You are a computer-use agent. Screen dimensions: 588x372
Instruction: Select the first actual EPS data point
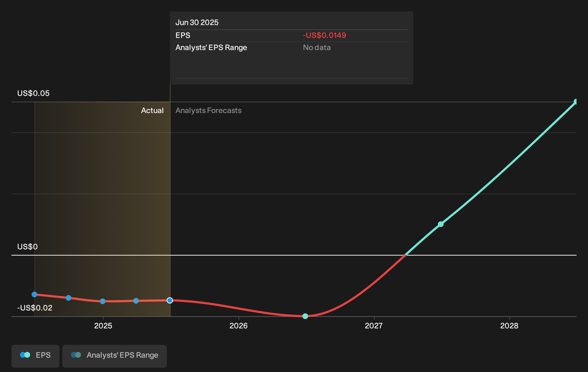(34, 294)
